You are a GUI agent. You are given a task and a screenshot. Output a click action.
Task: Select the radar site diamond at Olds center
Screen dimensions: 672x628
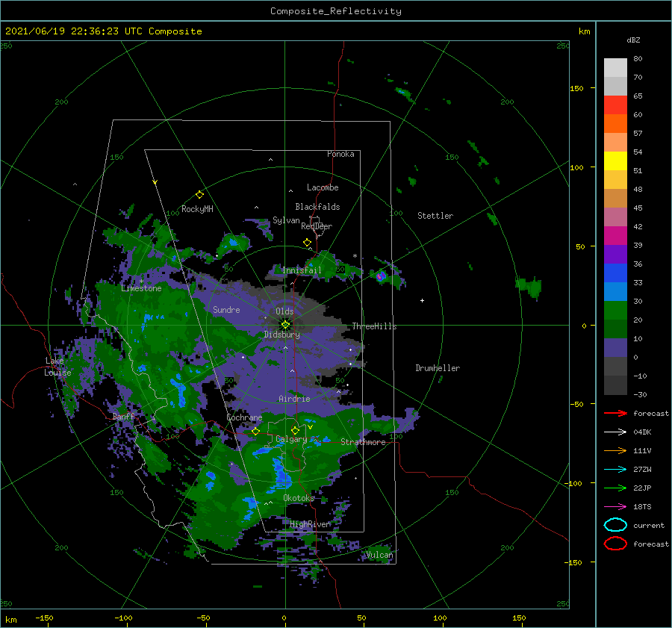(285, 325)
